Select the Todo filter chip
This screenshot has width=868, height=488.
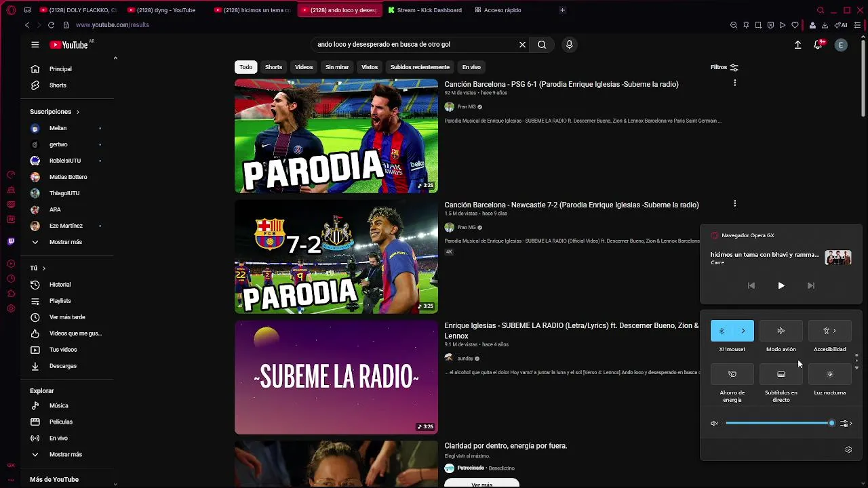245,67
